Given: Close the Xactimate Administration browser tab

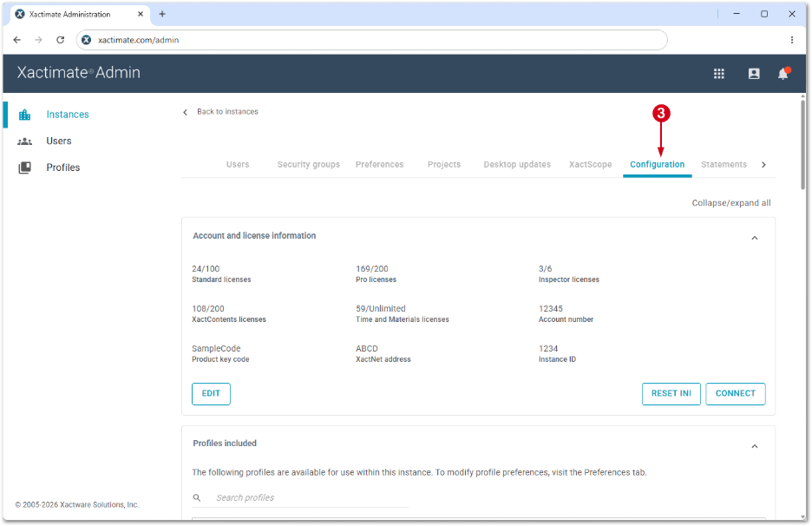Looking at the screenshot, I should pyautogui.click(x=141, y=14).
